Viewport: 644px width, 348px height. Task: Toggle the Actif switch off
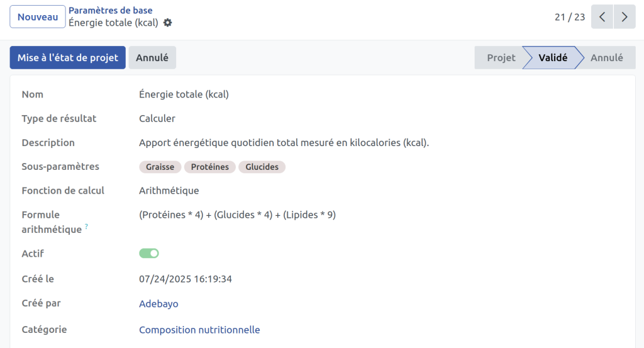coord(149,253)
